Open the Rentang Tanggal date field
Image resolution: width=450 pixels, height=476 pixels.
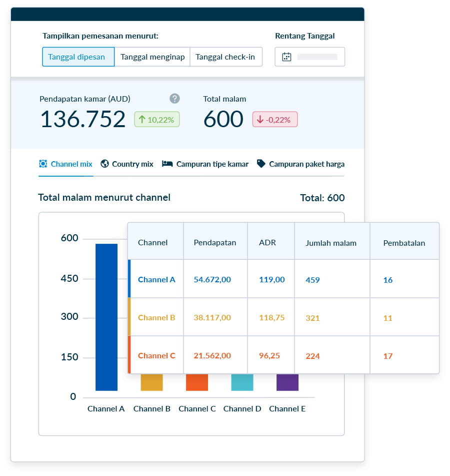[x=310, y=57]
